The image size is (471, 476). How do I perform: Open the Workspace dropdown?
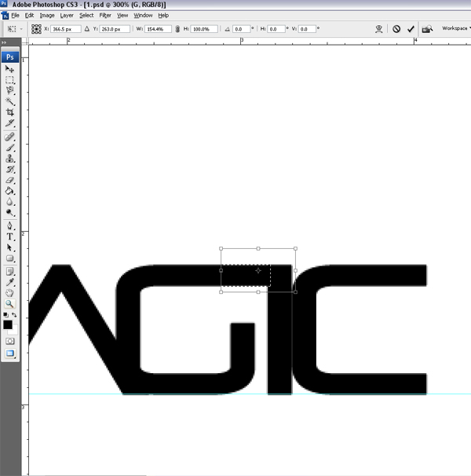(x=456, y=28)
